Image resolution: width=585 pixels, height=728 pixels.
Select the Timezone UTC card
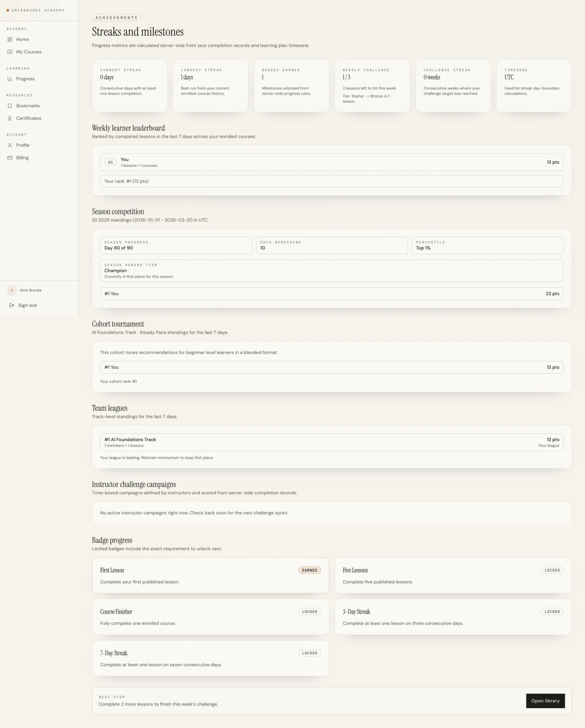[x=534, y=86]
